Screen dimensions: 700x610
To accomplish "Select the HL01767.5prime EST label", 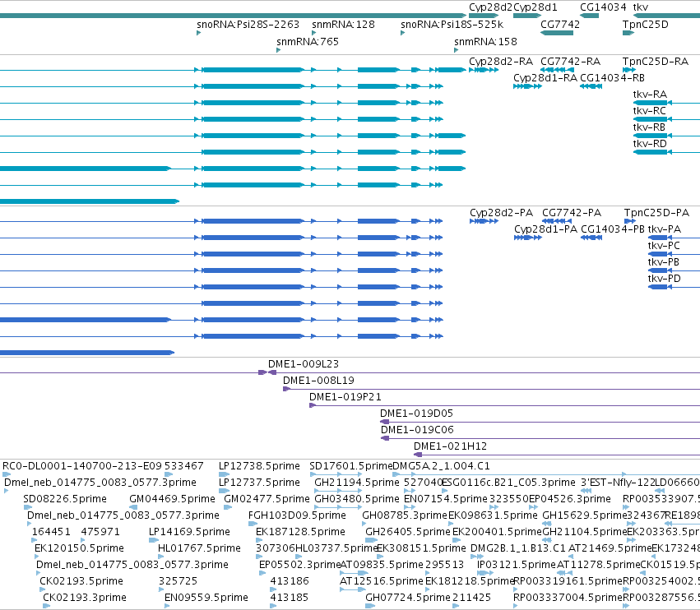I will 199,548.
